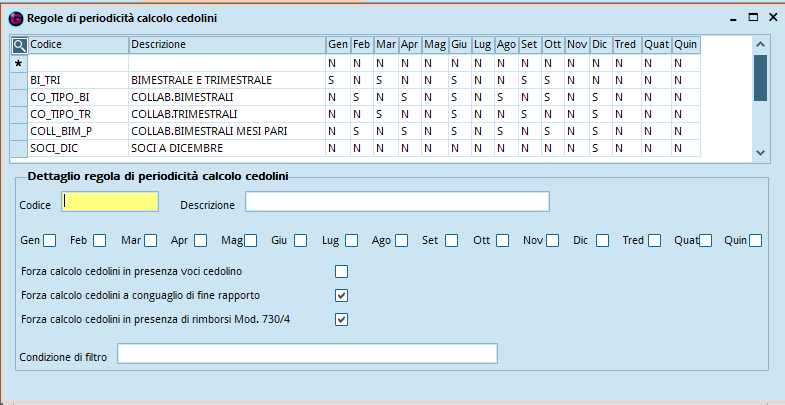Click the grid vertical scrollbar thumb
The width and height of the screenshot is (785, 405).
760,78
